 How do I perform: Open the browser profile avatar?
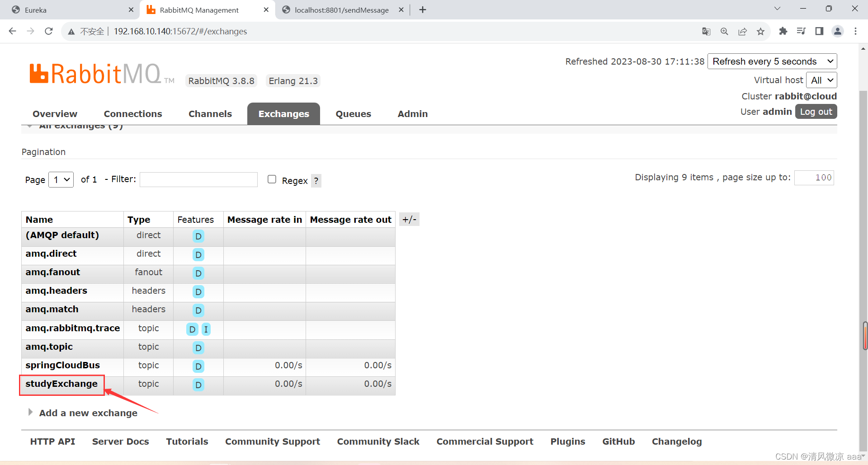(838, 31)
